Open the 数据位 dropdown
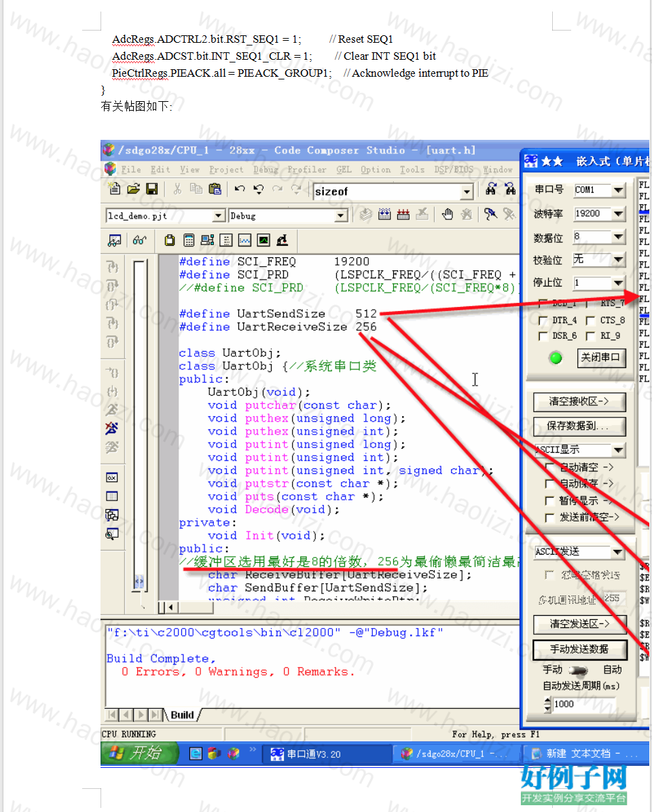Image resolution: width=652 pixels, height=812 pixels. pyautogui.click(x=618, y=237)
